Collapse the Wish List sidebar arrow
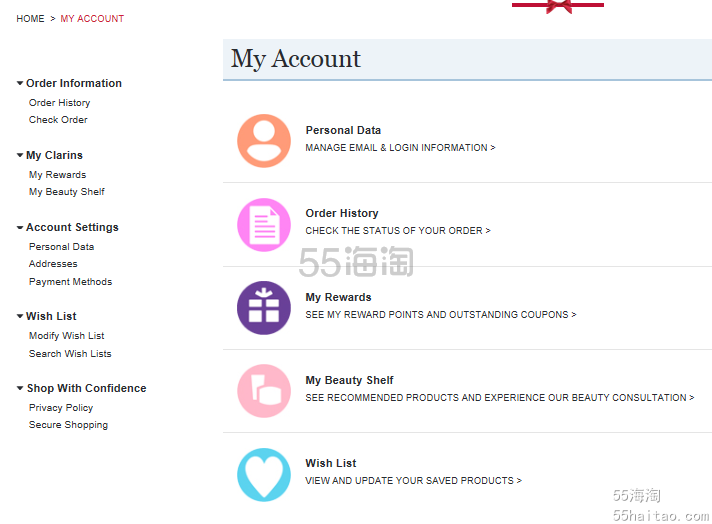The width and height of the screenshot is (712, 524). [20, 316]
